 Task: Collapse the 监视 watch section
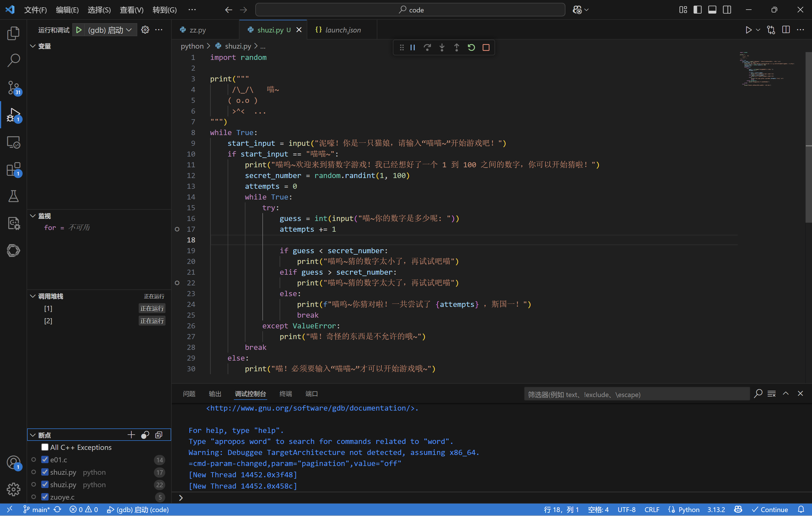[x=33, y=216]
